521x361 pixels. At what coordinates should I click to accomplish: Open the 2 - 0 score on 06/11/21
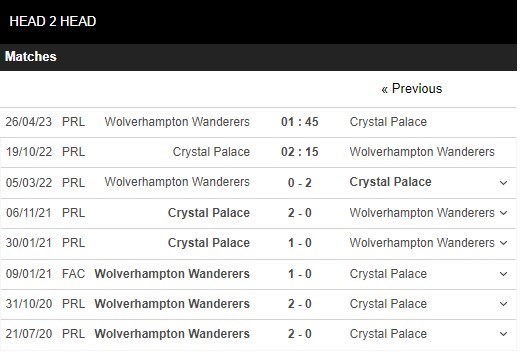pos(300,213)
